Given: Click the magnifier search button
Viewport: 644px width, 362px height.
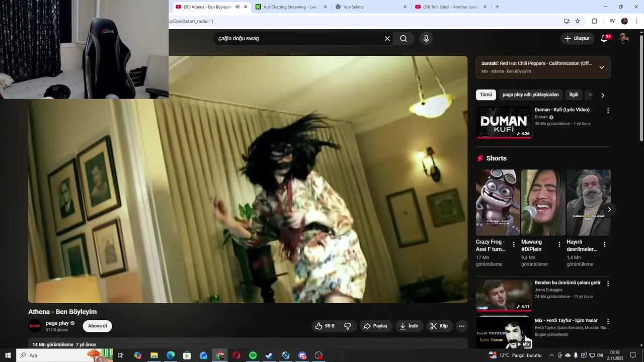Looking at the screenshot, I should tap(404, 39).
